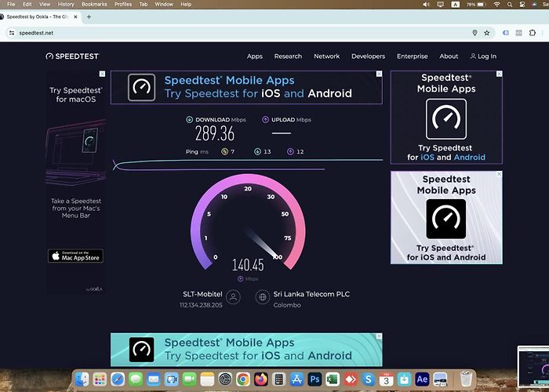Click the Speedtest logo in header
549x392 pixels.
coord(72,56)
